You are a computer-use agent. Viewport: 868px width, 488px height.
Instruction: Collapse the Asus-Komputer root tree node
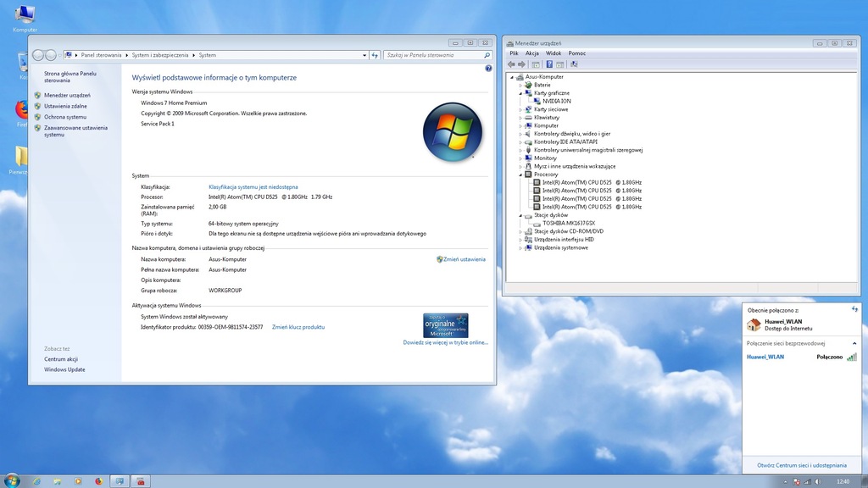click(x=512, y=77)
